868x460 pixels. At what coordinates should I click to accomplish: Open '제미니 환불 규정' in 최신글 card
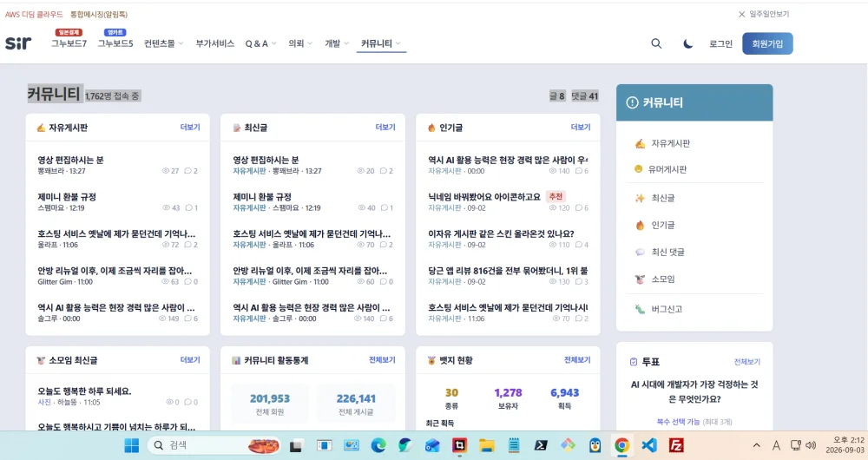(x=262, y=197)
